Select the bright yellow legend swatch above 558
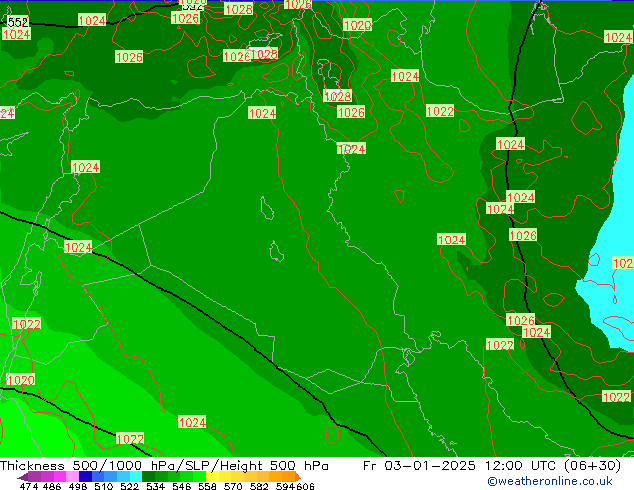Image resolution: width=634 pixels, height=490 pixels. point(212,477)
